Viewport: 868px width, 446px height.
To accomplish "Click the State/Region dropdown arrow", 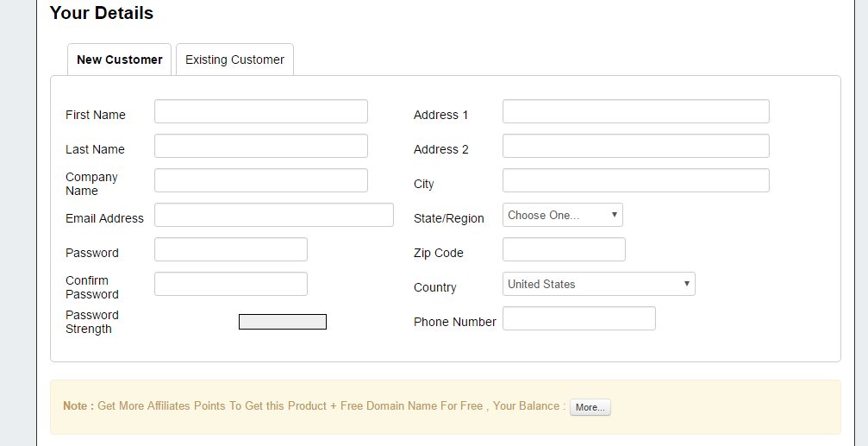I will (614, 215).
